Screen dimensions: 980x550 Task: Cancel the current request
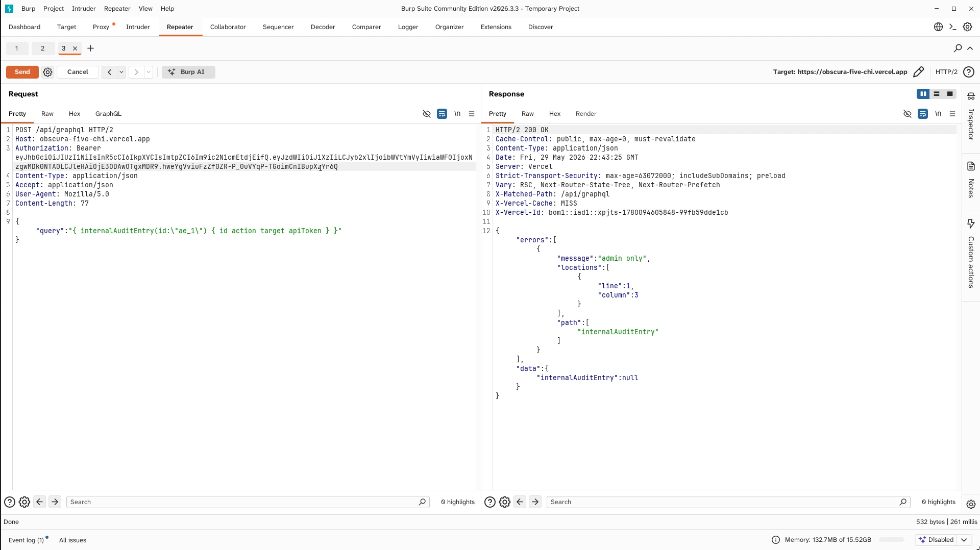click(x=78, y=72)
